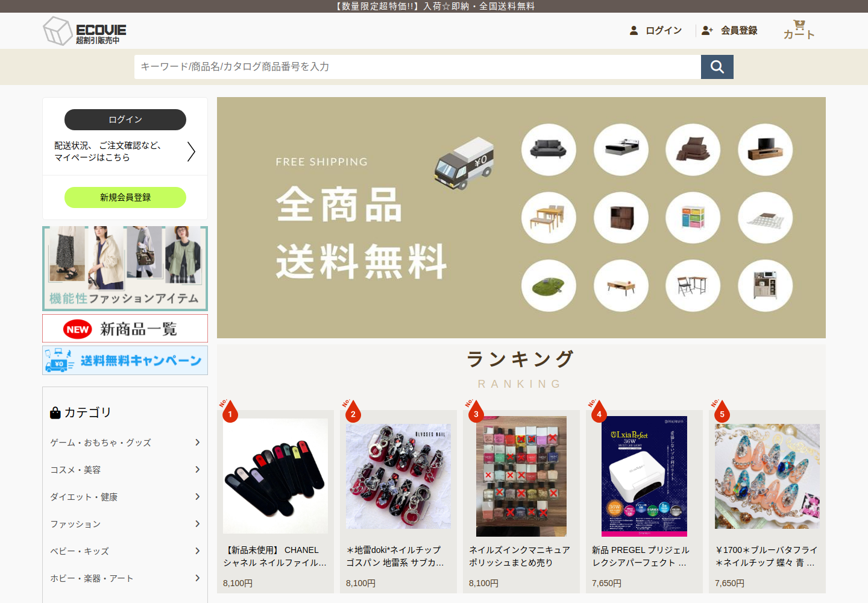Click ネイルズインクマニキュア product title
868x603 pixels.
pos(520,556)
